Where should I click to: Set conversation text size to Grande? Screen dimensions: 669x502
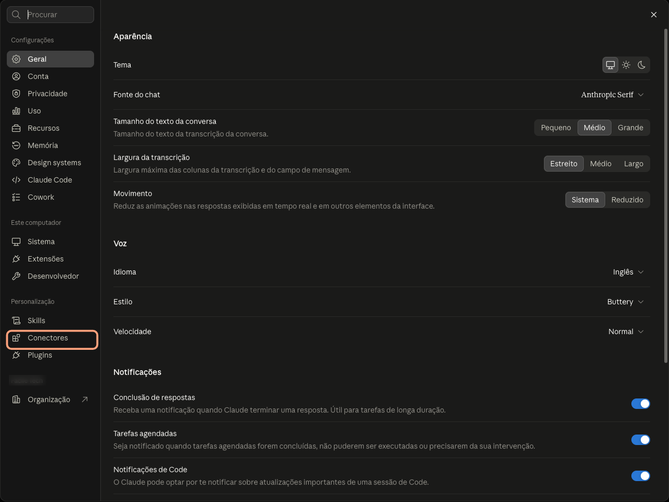pos(630,128)
